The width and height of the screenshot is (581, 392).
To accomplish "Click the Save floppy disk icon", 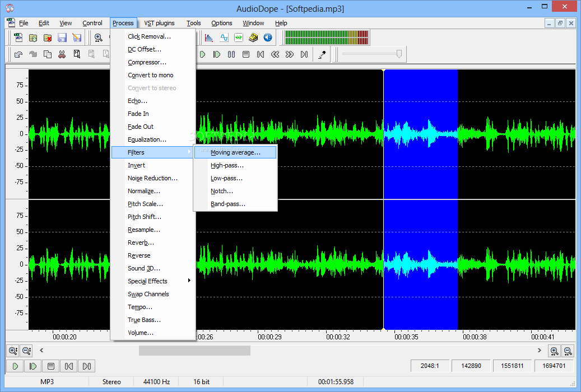I will point(62,38).
